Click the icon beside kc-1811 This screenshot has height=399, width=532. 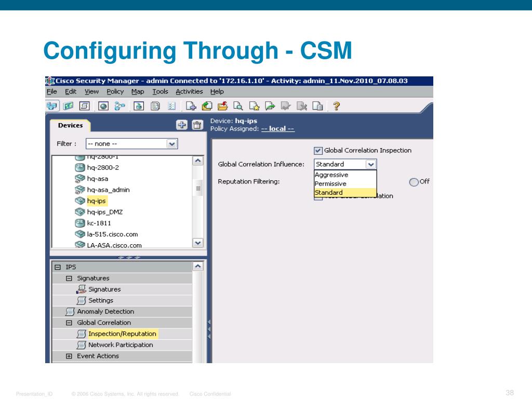[x=79, y=223]
